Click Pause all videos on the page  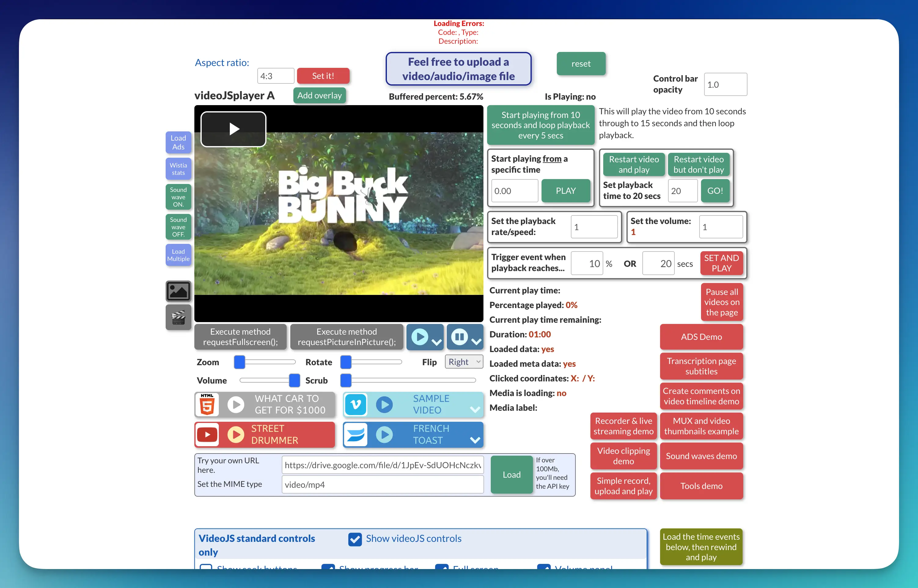[722, 302]
